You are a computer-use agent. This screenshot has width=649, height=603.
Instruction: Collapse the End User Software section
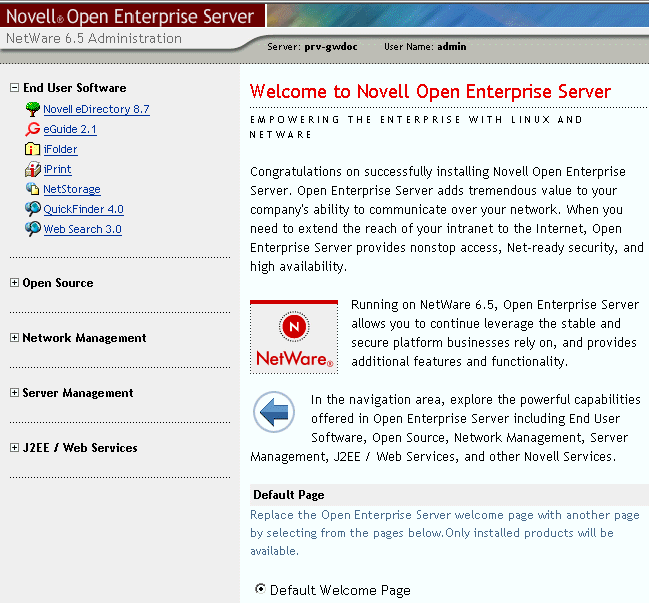pyautogui.click(x=14, y=88)
